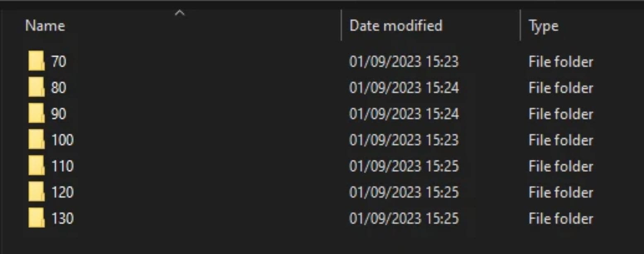
Task: Sort by the Name column header
Action: click(45, 26)
